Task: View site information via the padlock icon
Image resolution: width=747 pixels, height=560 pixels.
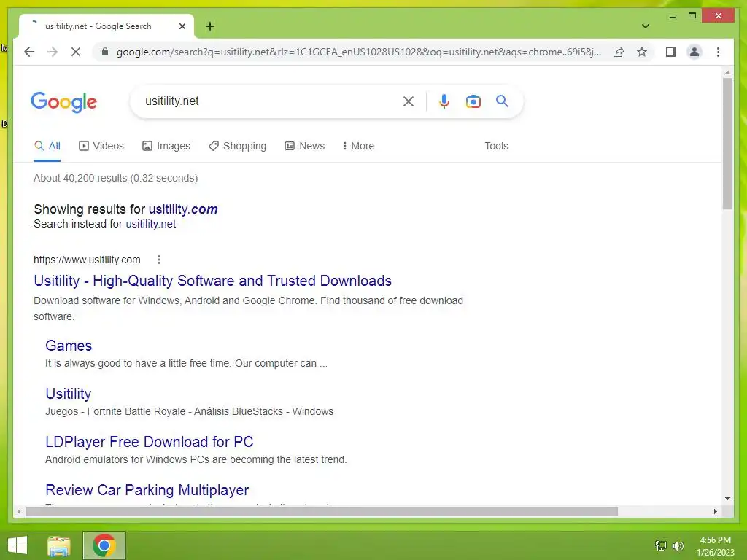Action: pyautogui.click(x=105, y=52)
